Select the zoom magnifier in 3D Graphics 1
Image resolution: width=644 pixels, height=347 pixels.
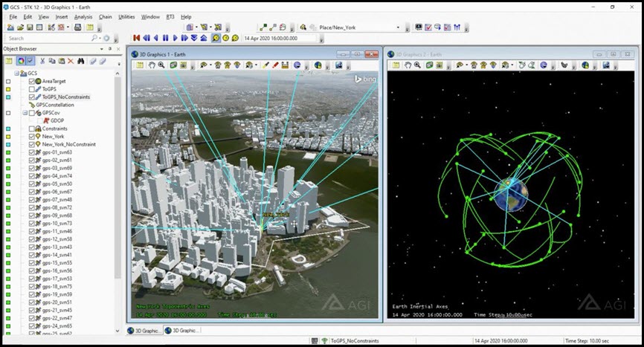tap(161, 65)
